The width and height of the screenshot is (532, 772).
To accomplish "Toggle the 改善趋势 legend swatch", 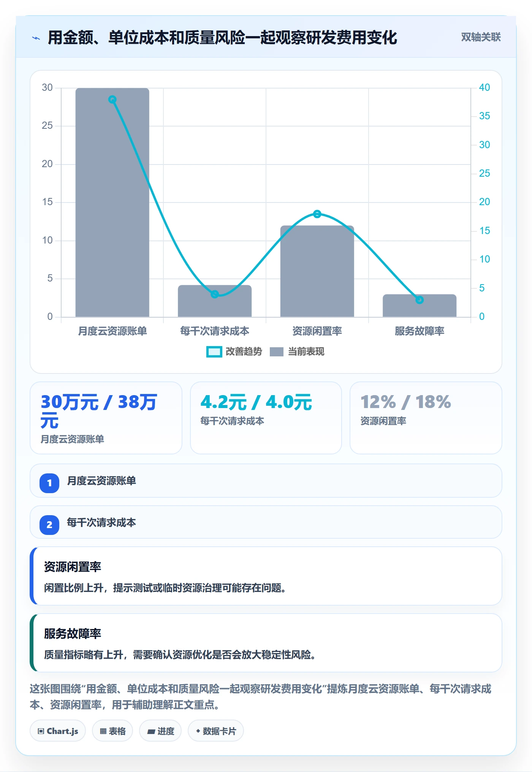I will point(214,352).
